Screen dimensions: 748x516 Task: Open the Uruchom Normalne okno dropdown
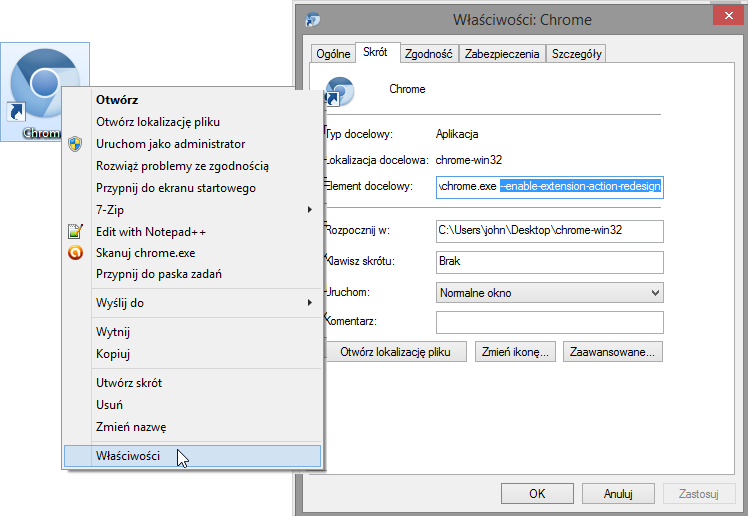(x=550, y=293)
